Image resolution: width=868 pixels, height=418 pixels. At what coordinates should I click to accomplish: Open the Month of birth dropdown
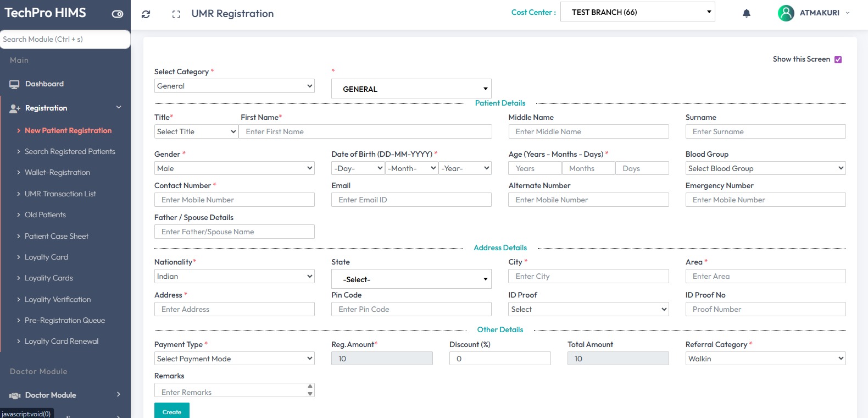pyautogui.click(x=412, y=168)
